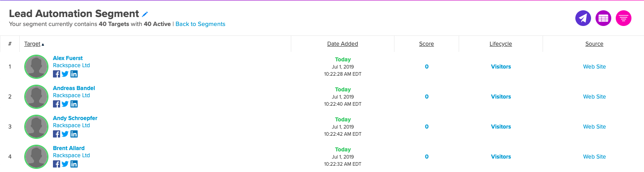Screen dimensions: 644x172
Task: Open Alex Fuerst's Facebook icon
Action: 57,74
